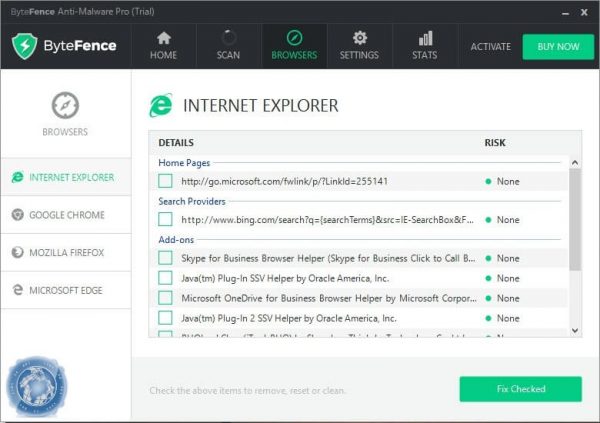The width and height of the screenshot is (600, 423).
Task: Click the BUY NOW button
Action: coord(558,47)
